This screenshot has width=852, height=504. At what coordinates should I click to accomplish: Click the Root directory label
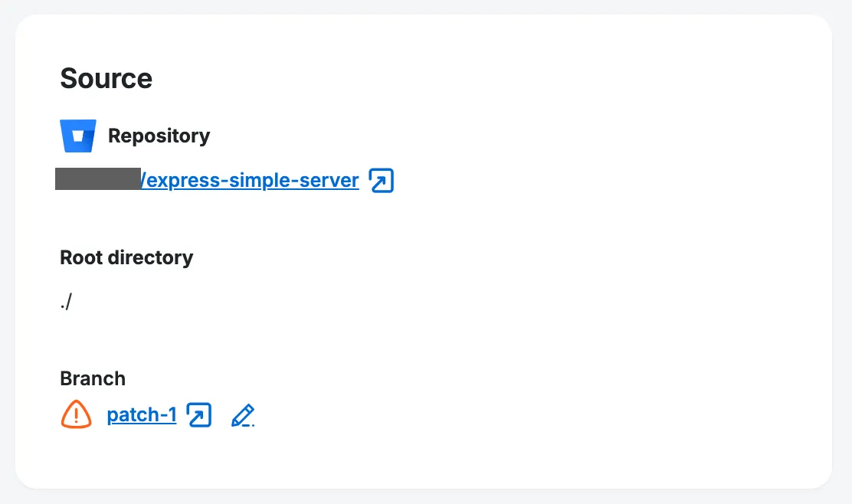[126, 257]
